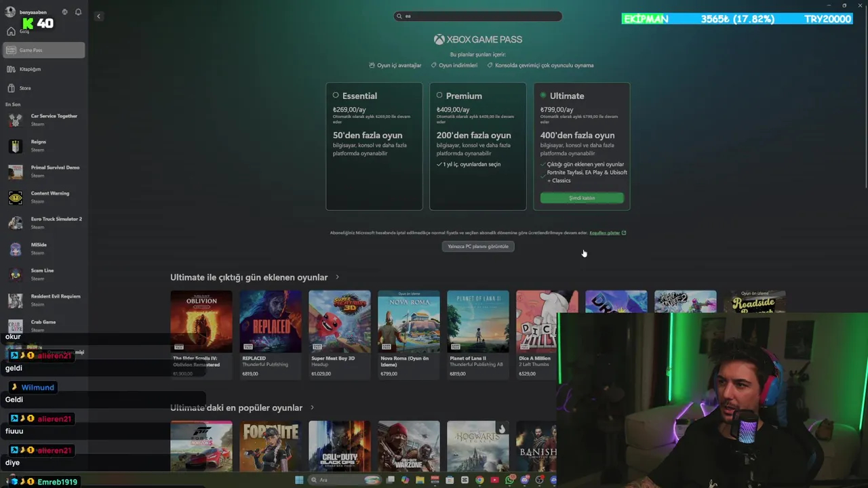Expand Ultimate ile çıktığı gün eklenen oyunlar
The height and width of the screenshot is (488, 868).
click(x=337, y=277)
